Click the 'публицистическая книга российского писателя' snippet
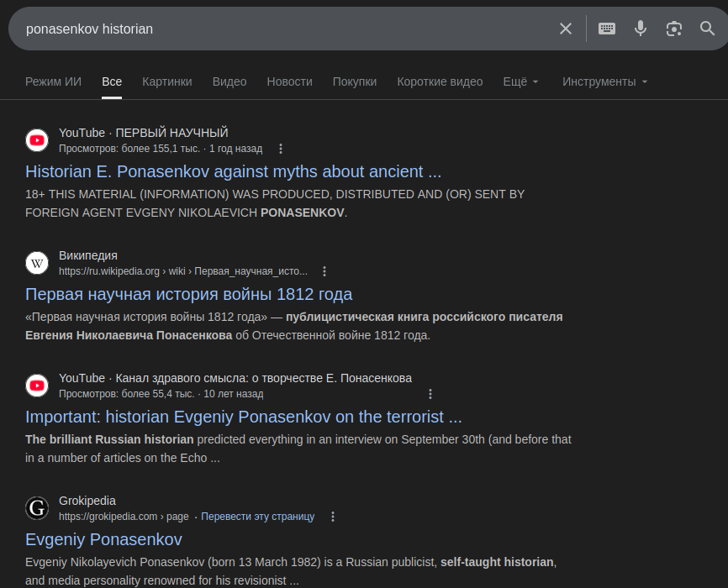The image size is (728, 588). pos(424,317)
